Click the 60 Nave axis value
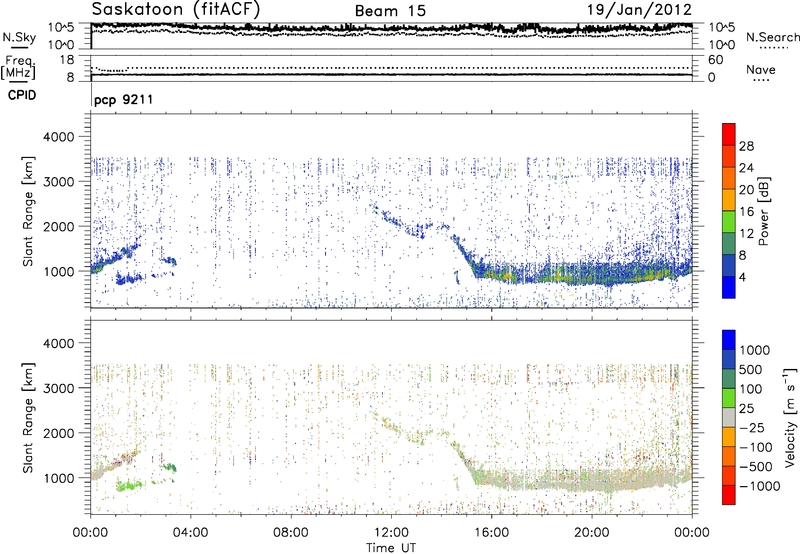This screenshot has width=800, height=554. [716, 60]
